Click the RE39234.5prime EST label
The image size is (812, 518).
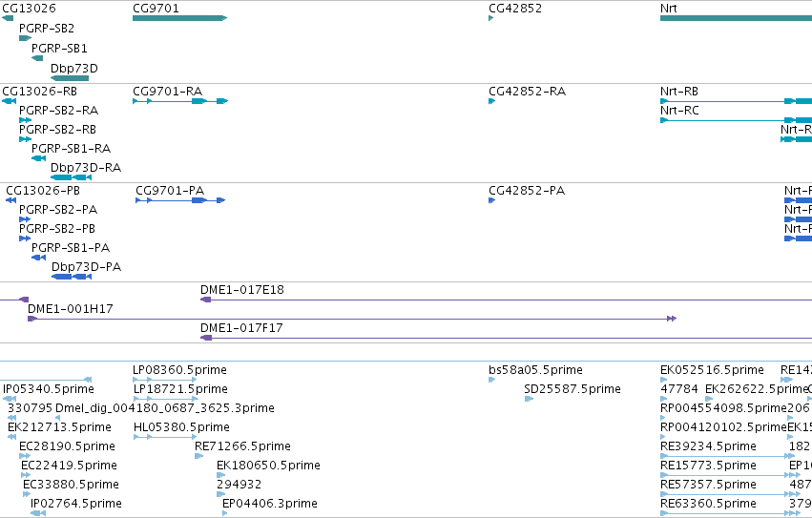click(x=708, y=447)
